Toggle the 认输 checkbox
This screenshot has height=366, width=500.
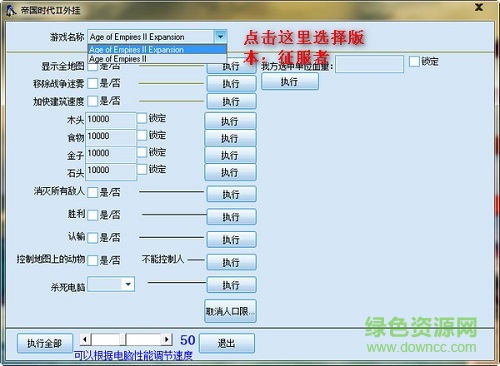(x=92, y=238)
